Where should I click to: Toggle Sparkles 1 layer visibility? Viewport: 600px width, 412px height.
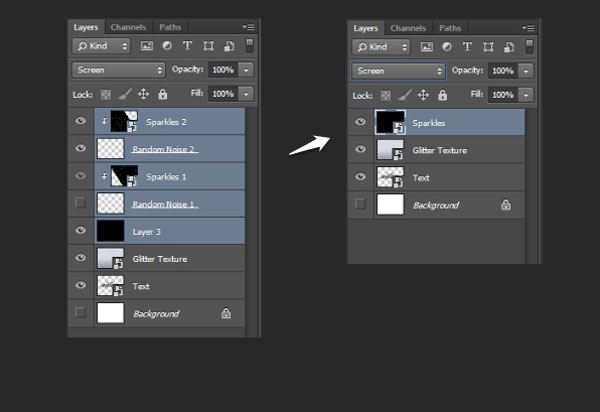(80, 176)
